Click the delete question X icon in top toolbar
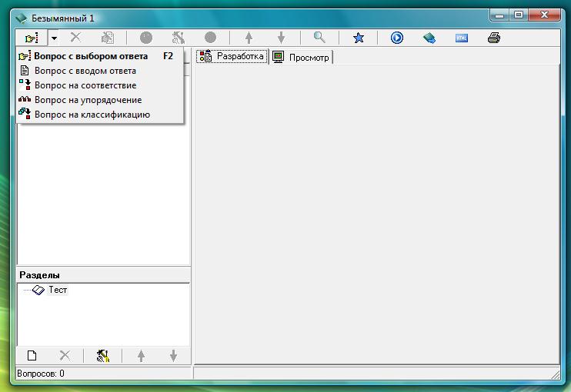This screenshot has width=571, height=392. pyautogui.click(x=75, y=38)
